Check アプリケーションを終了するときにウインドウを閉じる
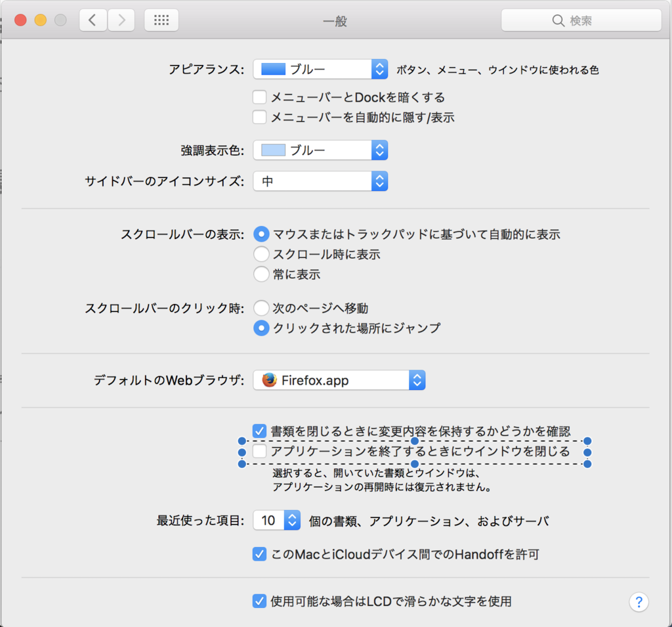Viewport: 672px width, 627px height. pos(259,451)
